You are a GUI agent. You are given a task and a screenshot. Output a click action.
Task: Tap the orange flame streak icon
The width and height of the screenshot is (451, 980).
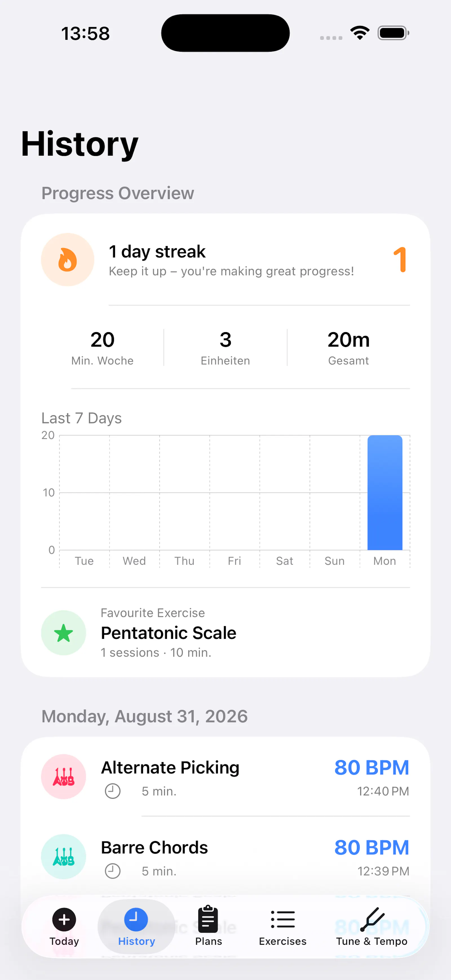[67, 259]
